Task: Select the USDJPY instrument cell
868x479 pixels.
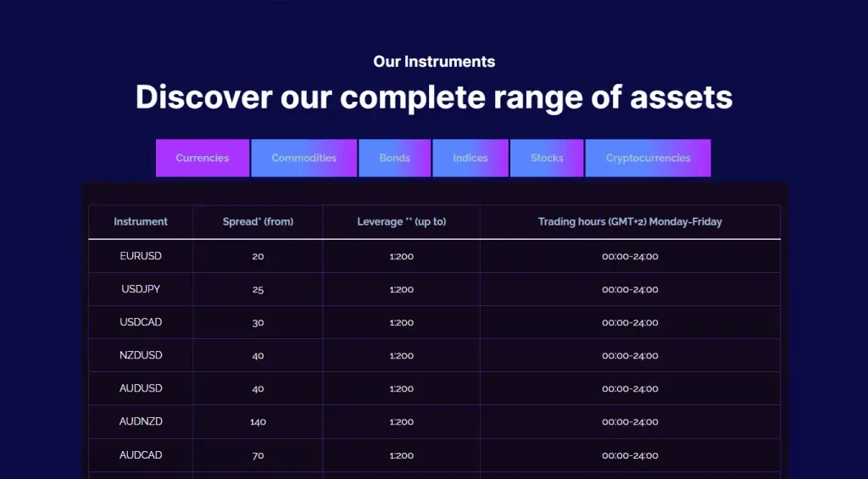Action: (x=141, y=289)
